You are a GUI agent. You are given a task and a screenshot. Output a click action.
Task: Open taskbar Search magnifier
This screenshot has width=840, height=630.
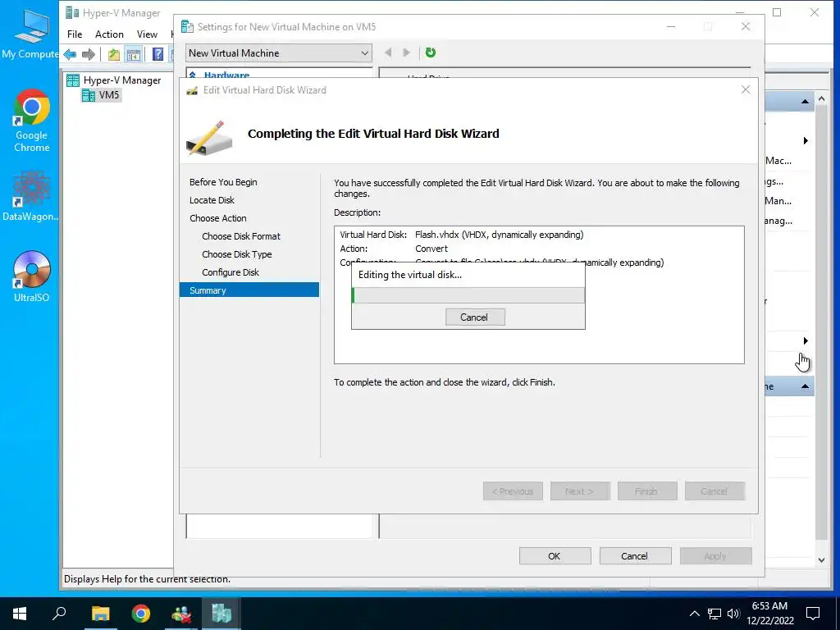point(59,614)
